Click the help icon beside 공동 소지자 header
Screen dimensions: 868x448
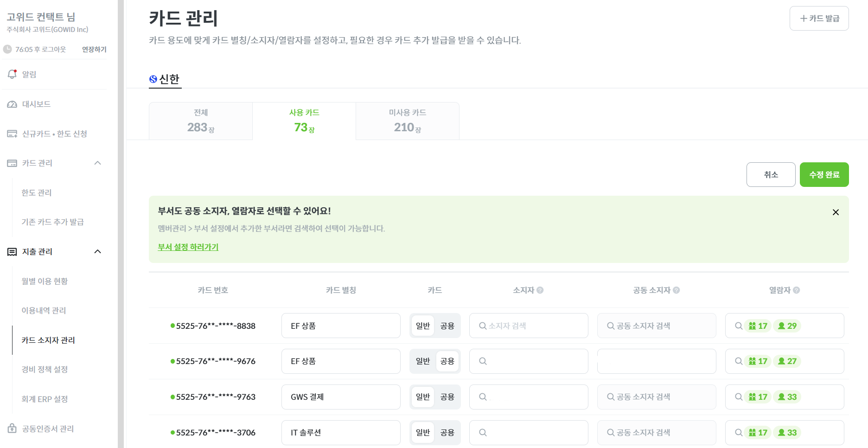677,290
